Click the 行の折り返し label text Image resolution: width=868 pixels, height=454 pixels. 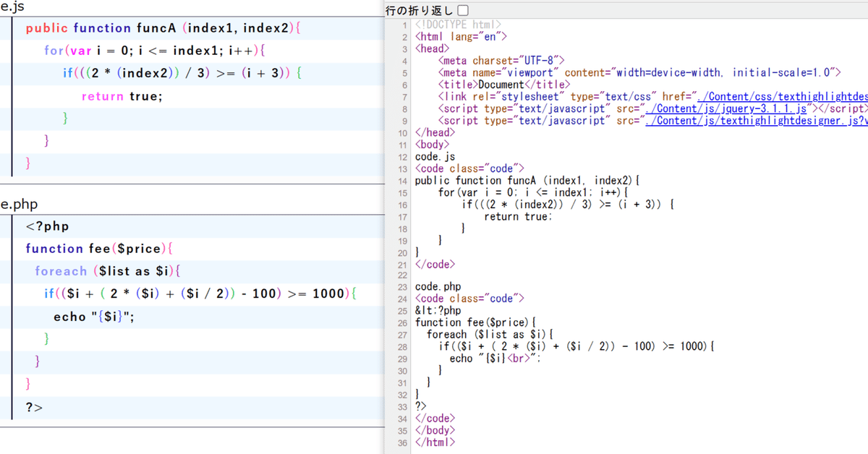tap(420, 10)
